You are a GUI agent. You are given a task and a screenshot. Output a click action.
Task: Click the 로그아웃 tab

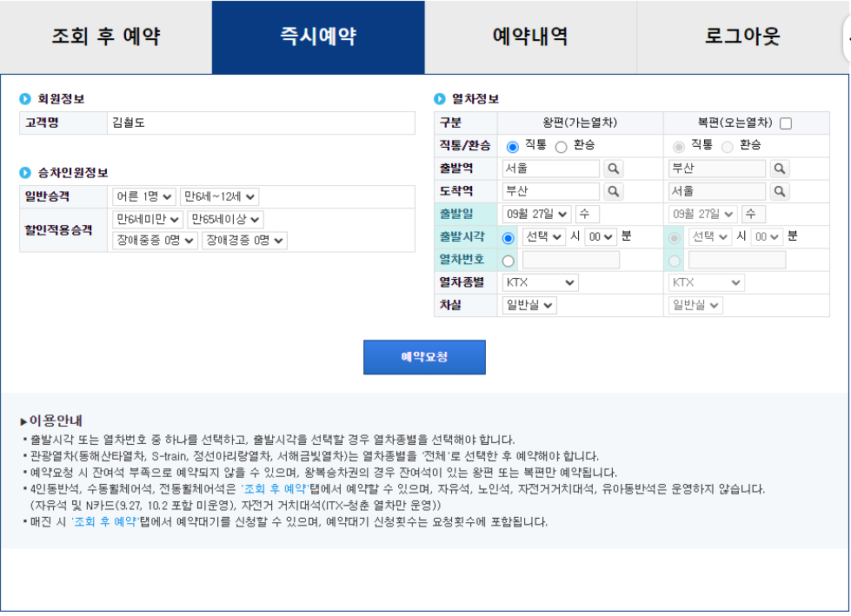click(x=742, y=36)
